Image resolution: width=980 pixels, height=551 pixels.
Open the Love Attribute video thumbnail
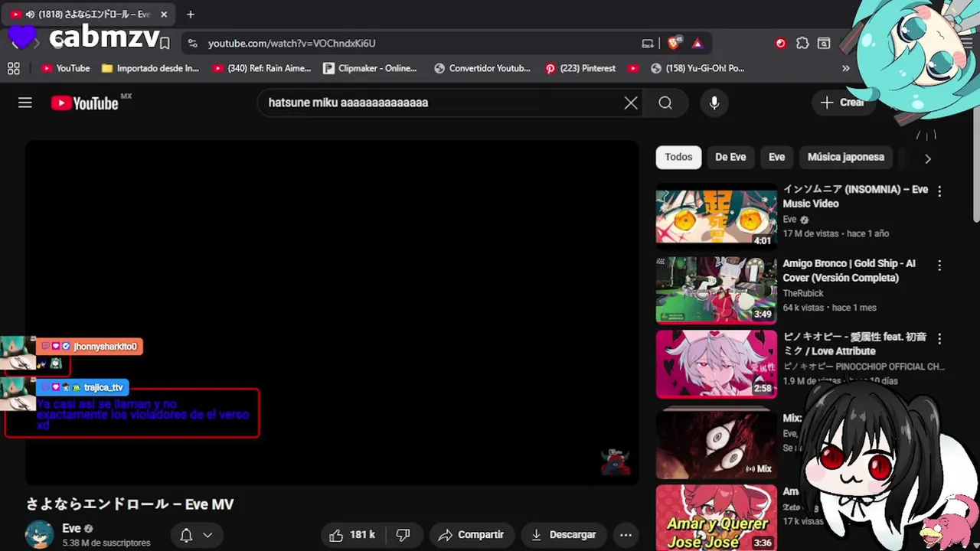pos(717,364)
